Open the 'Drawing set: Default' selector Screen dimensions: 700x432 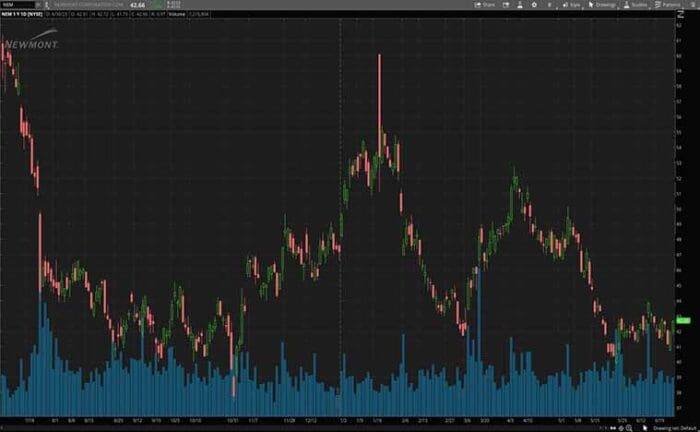676,428
